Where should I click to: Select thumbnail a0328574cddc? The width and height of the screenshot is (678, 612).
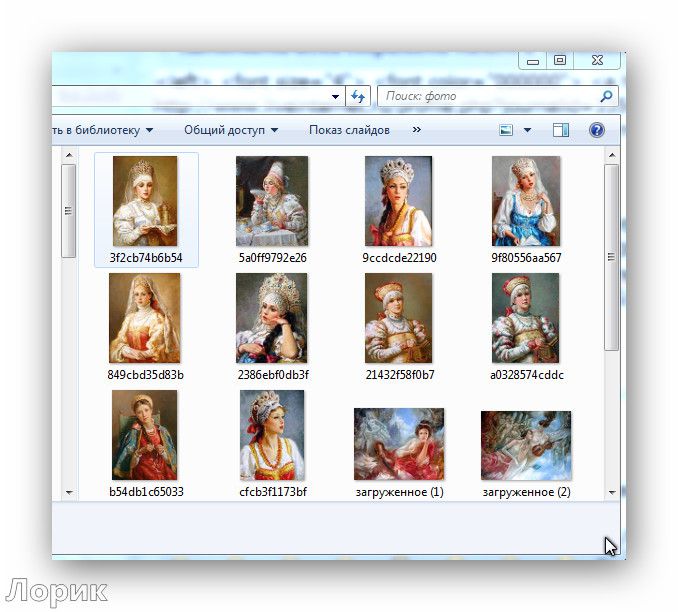click(526, 318)
